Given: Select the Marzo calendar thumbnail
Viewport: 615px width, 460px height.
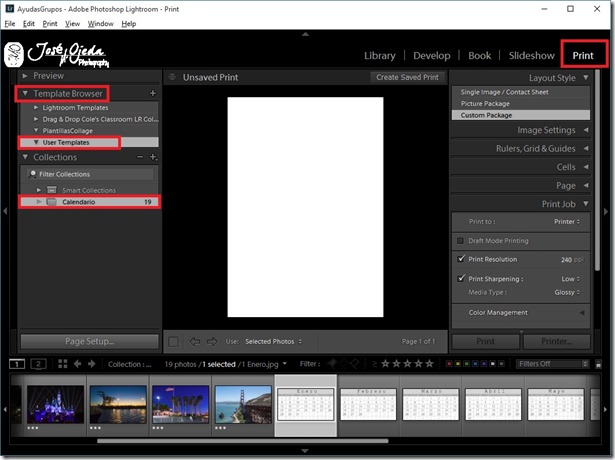Looking at the screenshot, I should point(431,404).
